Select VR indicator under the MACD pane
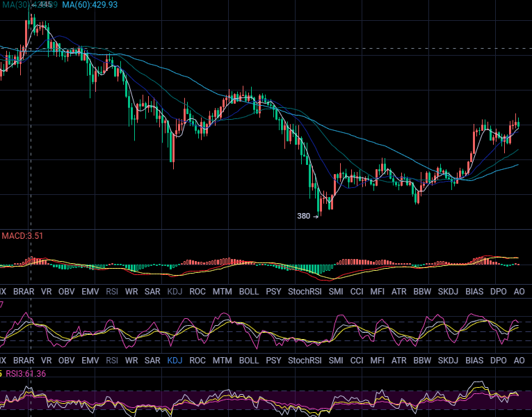 [x=46, y=292]
